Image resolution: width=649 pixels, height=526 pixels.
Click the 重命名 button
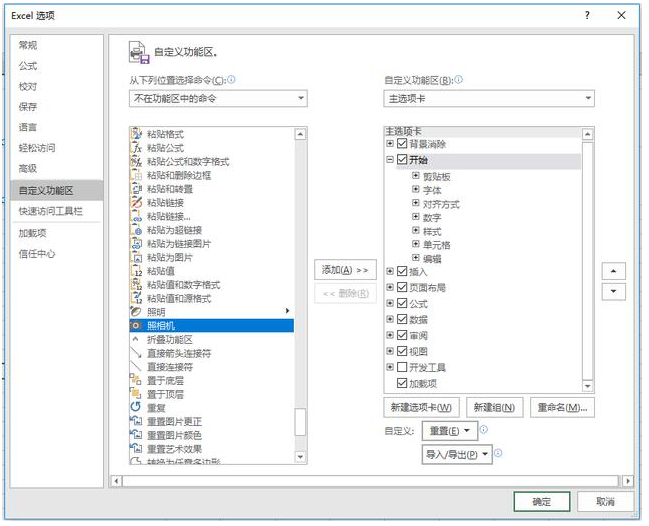(x=562, y=408)
